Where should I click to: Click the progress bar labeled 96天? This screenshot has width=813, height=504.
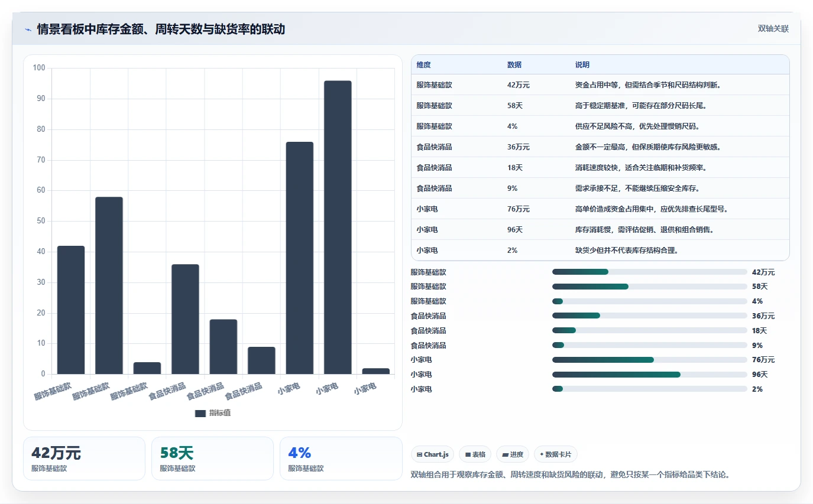pyautogui.click(x=650, y=375)
